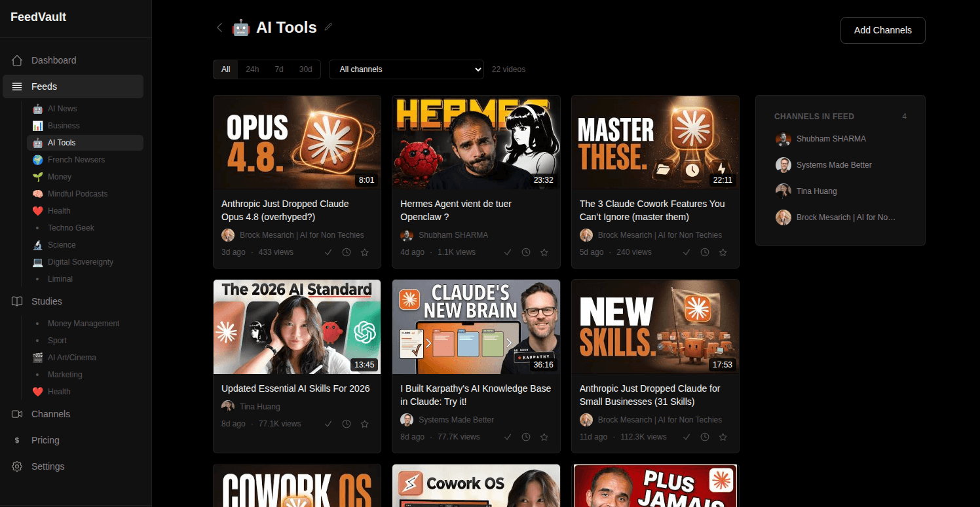Screen dimensions: 980x507
Task: Mark Claude for Small Businesses as watched
Action: 687,437
